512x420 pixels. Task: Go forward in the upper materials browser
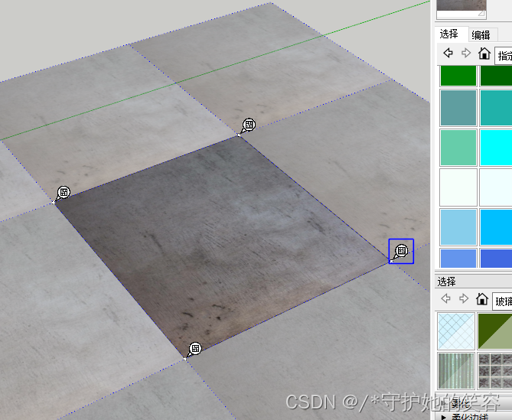466,53
